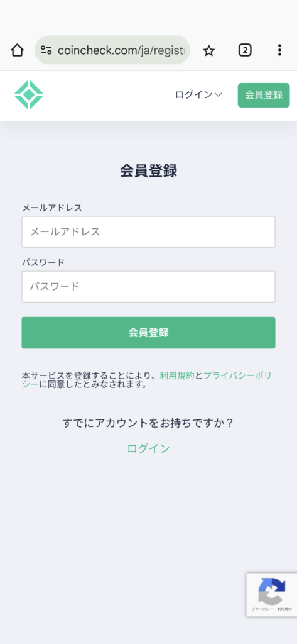The height and width of the screenshot is (644, 297).
Task: Open プライバシー link in the reCAPTCHA badge
Action: pyautogui.click(x=260, y=610)
